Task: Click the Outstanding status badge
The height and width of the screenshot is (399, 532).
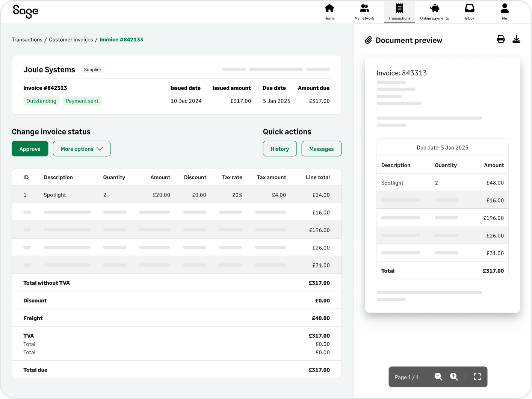Action: [x=41, y=101]
